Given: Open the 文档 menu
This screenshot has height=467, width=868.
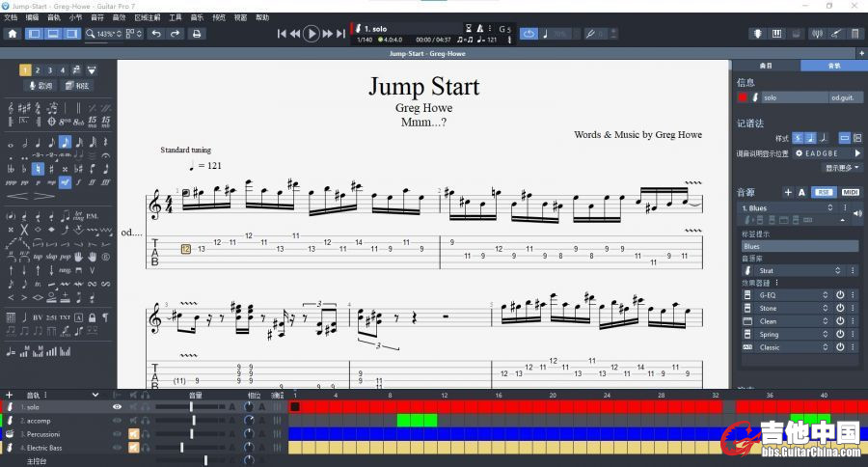Looking at the screenshot, I should [x=11, y=17].
